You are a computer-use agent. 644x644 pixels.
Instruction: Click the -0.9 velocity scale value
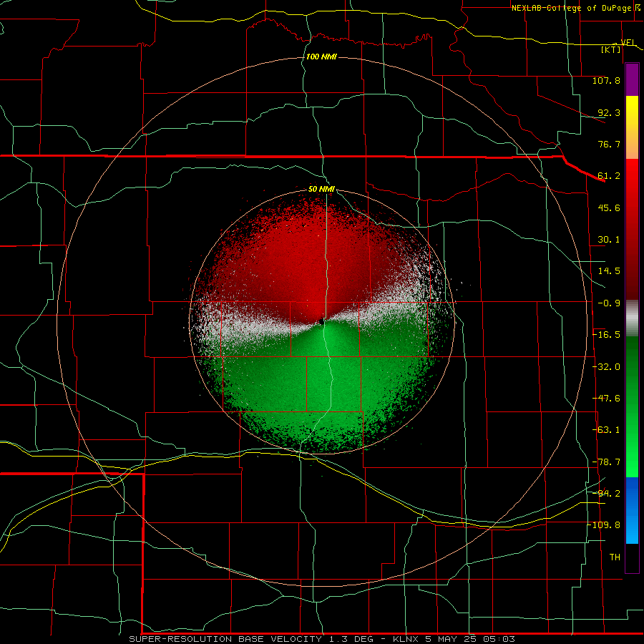609,303
